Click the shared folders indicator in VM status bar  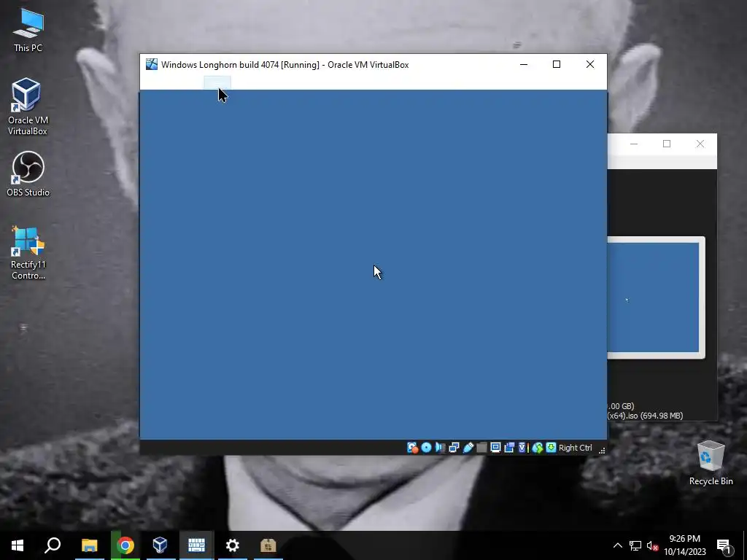pos(481,448)
